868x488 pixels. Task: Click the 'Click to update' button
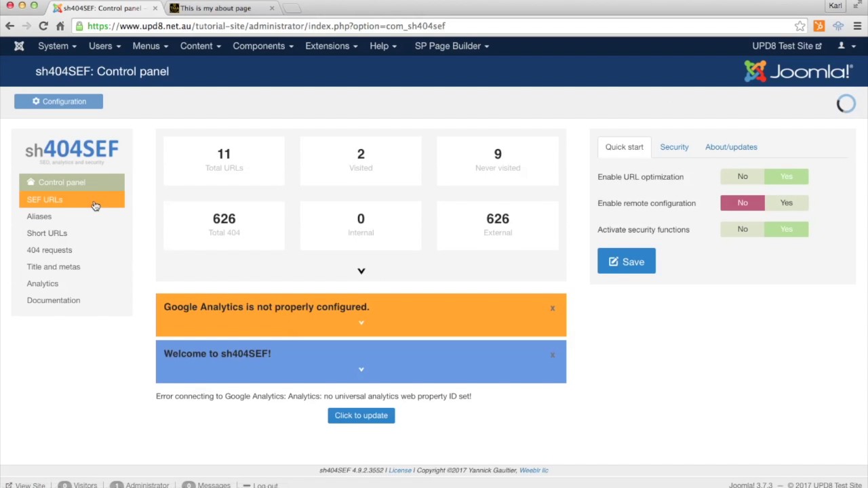361,415
